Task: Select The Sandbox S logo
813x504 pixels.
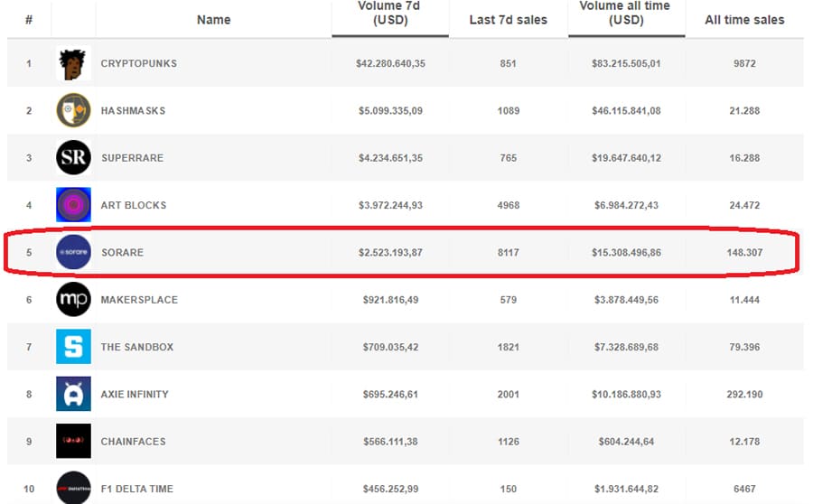Action: (x=73, y=346)
